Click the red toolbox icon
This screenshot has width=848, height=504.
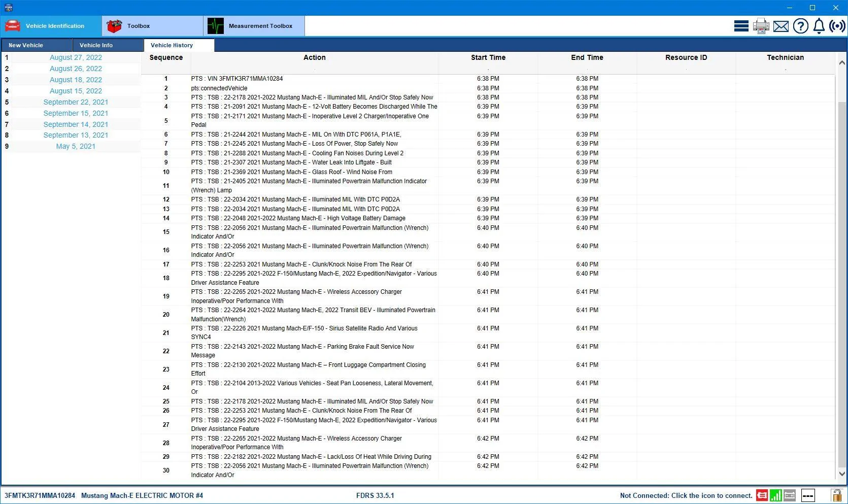tap(114, 26)
